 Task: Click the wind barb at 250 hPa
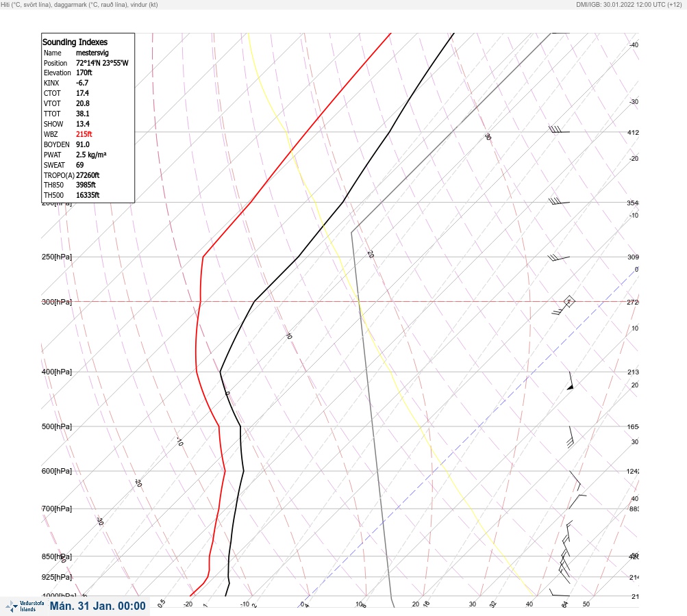point(559,258)
